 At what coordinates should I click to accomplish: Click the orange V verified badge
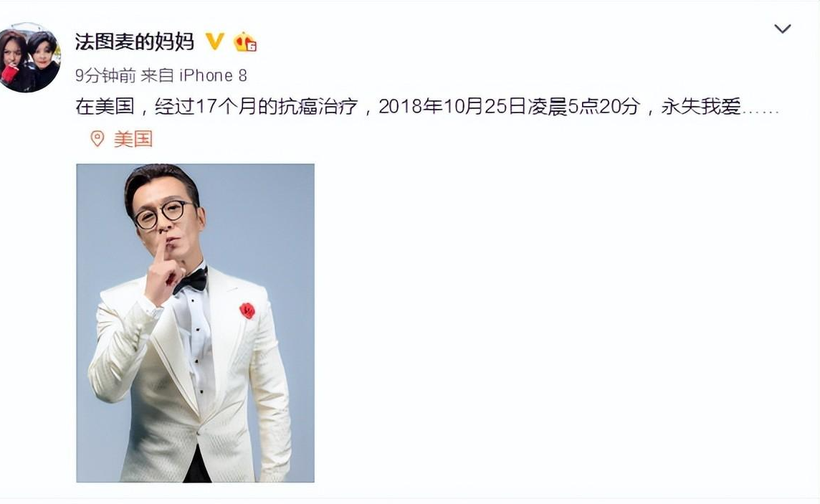(214, 42)
